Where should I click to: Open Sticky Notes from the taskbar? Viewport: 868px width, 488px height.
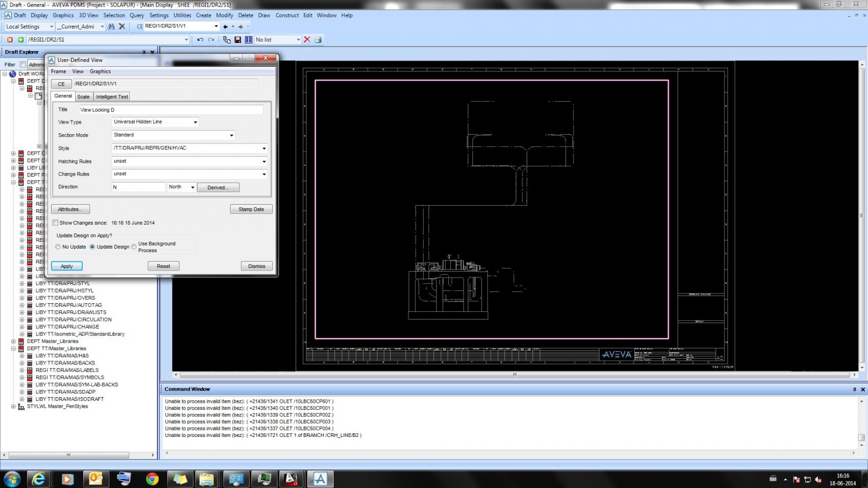coord(180,479)
